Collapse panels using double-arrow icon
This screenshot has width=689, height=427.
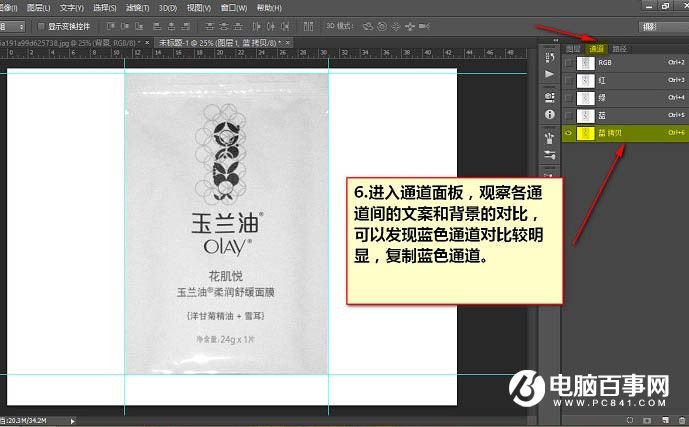[x=556, y=40]
